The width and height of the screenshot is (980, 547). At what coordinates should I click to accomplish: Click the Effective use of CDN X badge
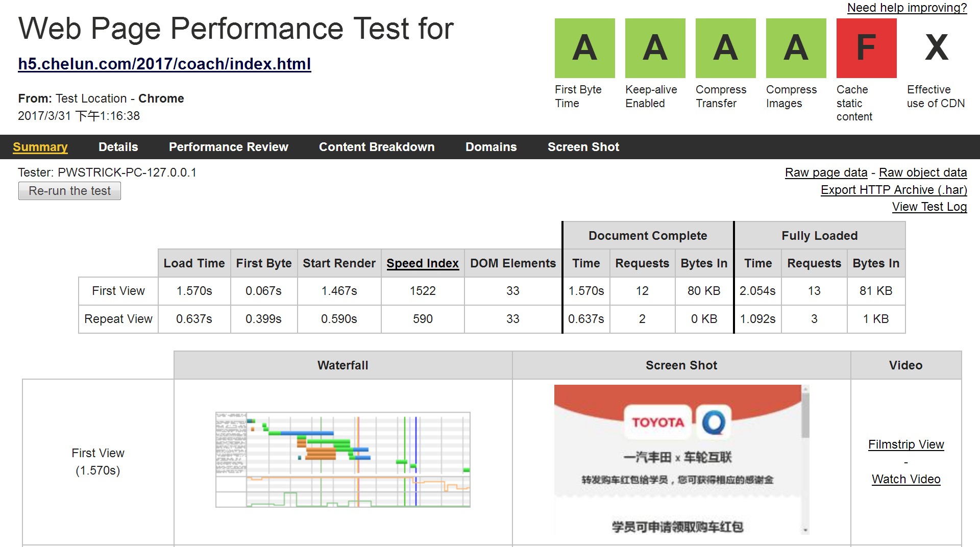point(937,48)
